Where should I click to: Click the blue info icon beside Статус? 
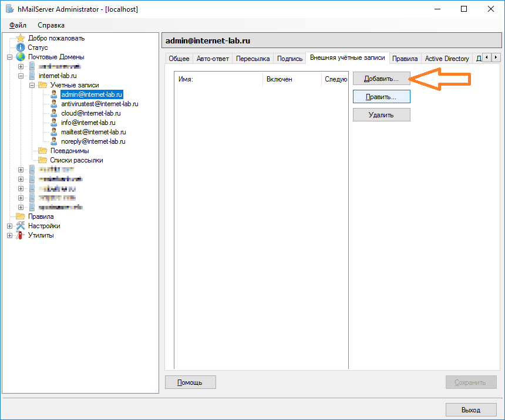point(21,48)
